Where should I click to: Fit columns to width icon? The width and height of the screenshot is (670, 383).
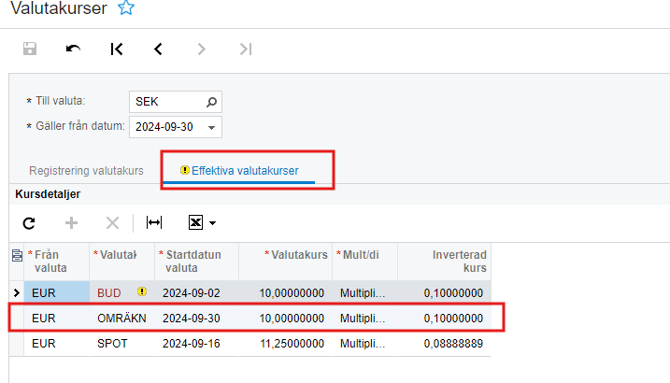point(154,223)
